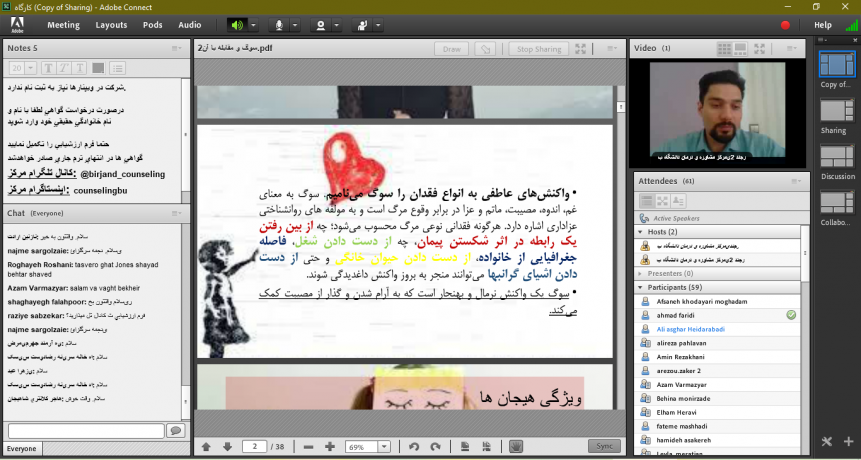Toggle the hand pan tool
The width and height of the screenshot is (861, 460).
515,447
